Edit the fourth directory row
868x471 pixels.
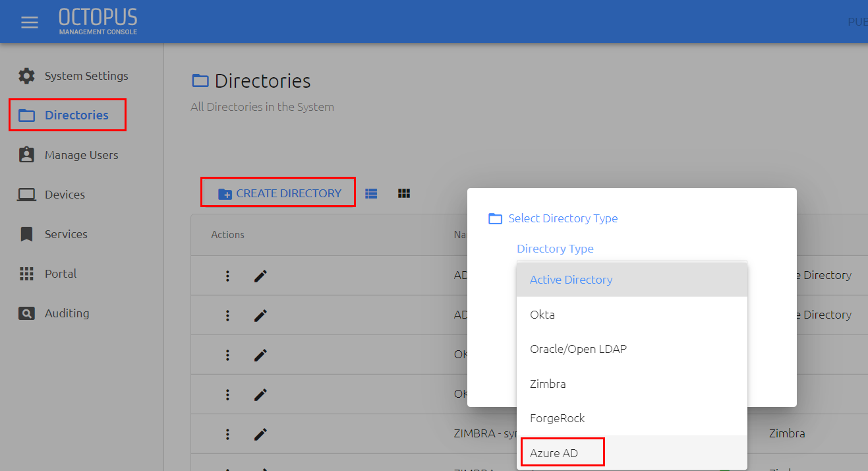point(260,394)
